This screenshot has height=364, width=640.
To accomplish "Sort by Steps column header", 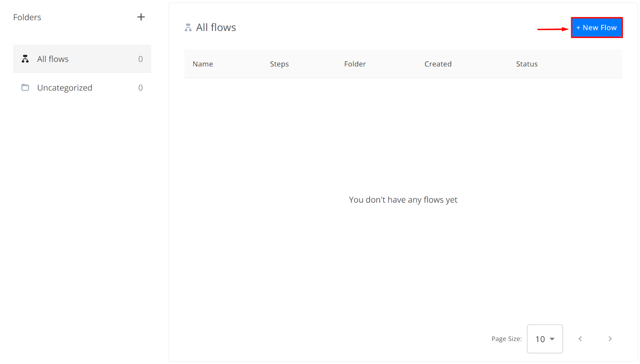I will click(x=279, y=64).
